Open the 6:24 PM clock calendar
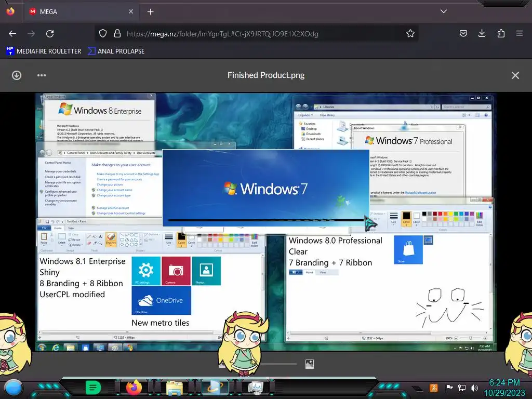The height and width of the screenshot is (399, 532). [504, 388]
